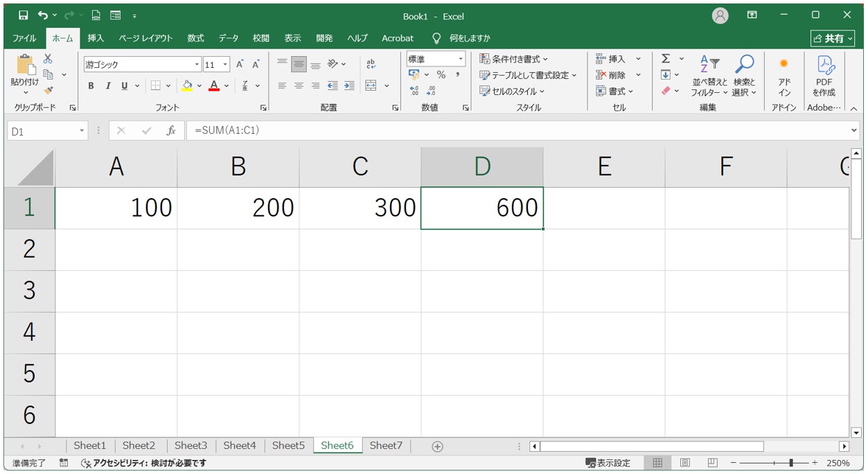Switch to the Formulas (数式) tab
Image resolution: width=868 pixels, height=474 pixels.
point(195,38)
